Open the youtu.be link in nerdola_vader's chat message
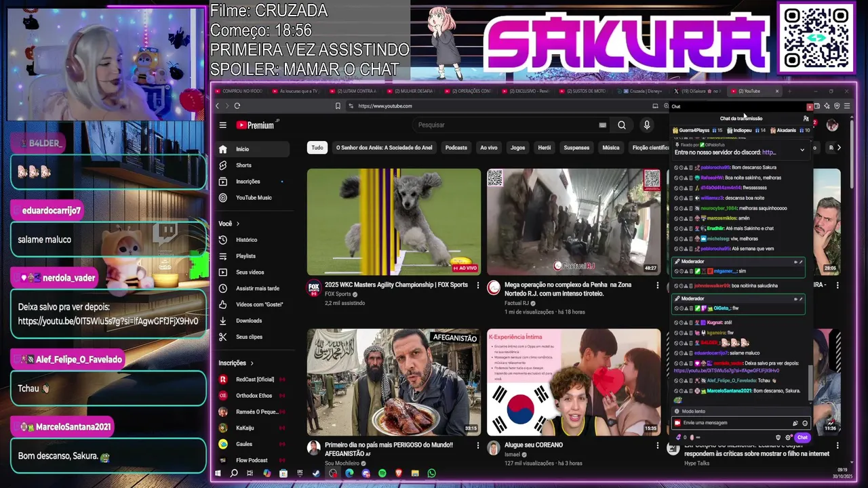The width and height of the screenshot is (868, 488). tap(726, 371)
